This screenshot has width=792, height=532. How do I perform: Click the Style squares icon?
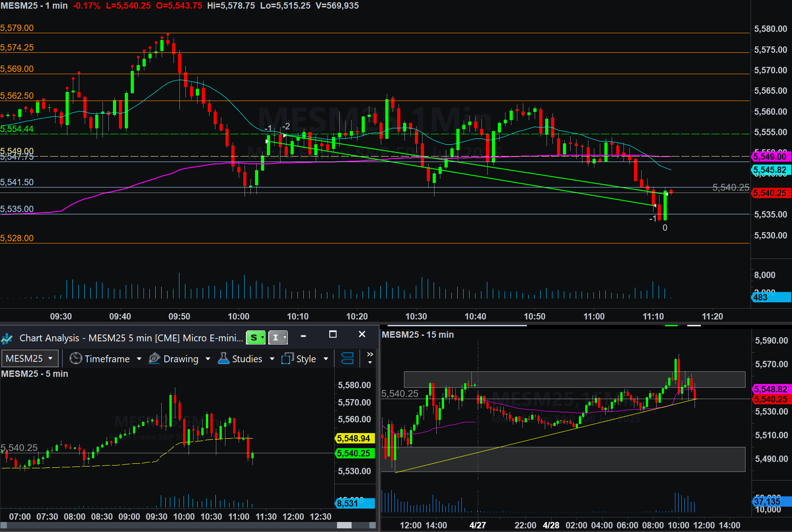click(x=287, y=359)
